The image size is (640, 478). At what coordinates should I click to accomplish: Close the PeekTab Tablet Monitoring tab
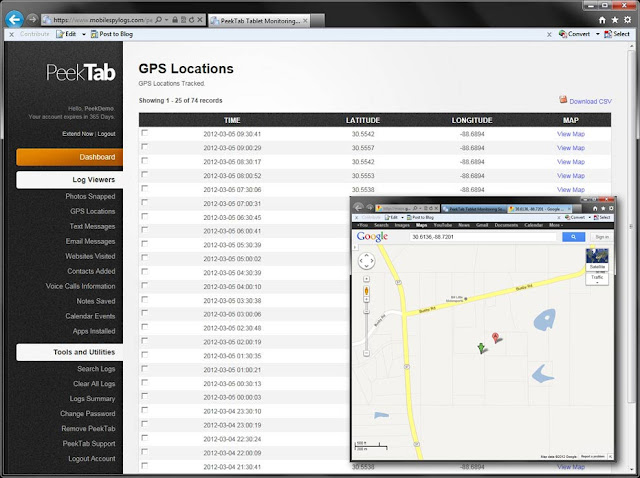coord(305,20)
